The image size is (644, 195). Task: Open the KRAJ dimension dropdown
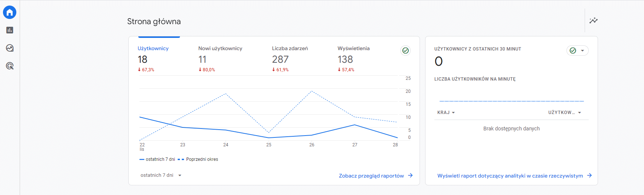click(x=446, y=113)
